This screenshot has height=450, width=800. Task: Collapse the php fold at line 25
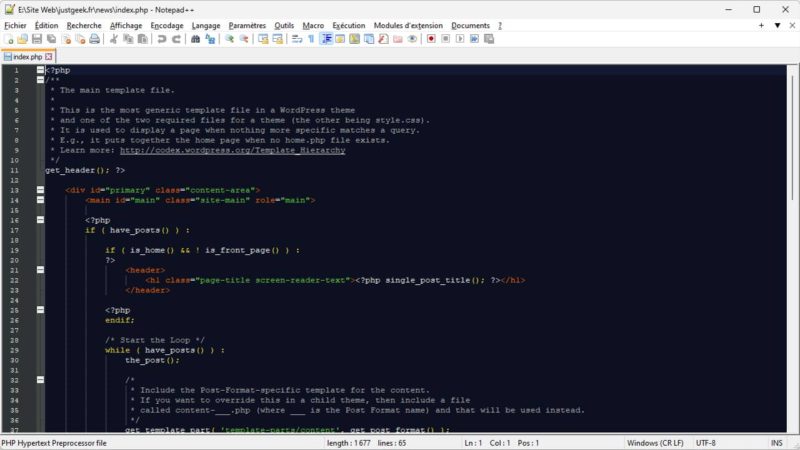tap(40, 310)
